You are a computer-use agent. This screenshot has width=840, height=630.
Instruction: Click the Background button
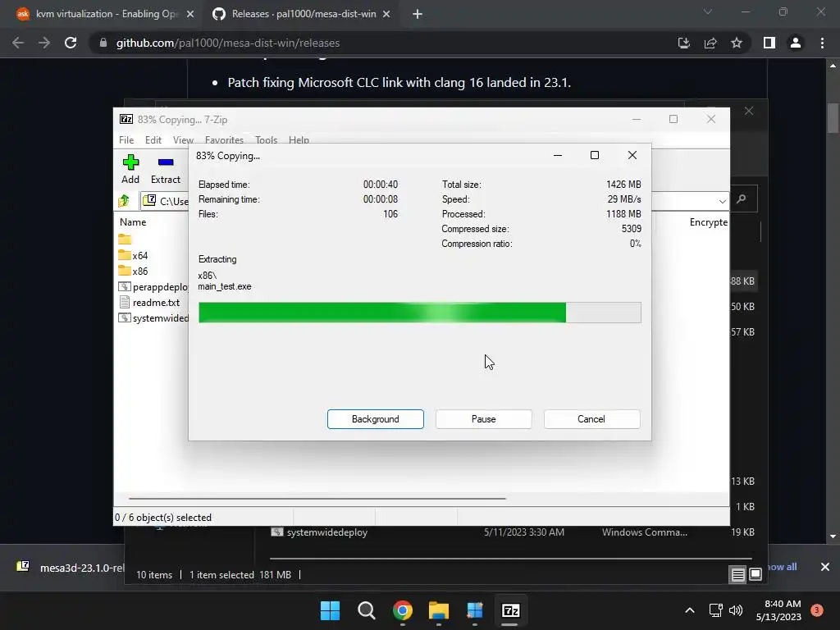376,419
